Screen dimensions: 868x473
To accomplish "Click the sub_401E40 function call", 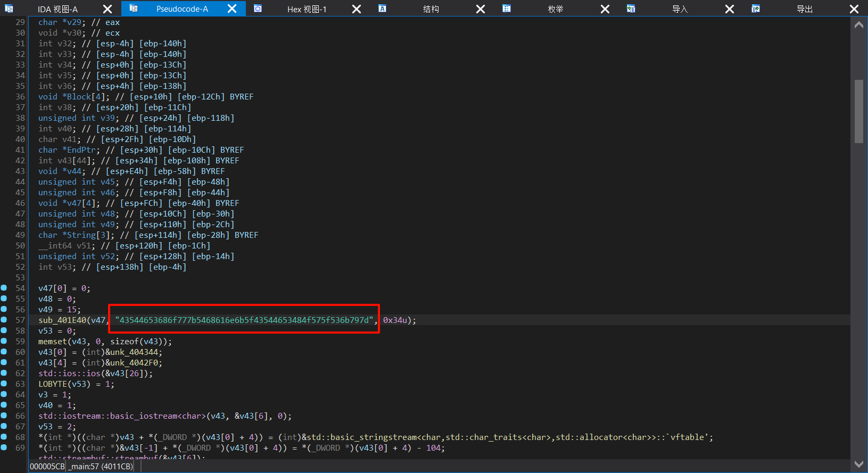I will click(62, 320).
